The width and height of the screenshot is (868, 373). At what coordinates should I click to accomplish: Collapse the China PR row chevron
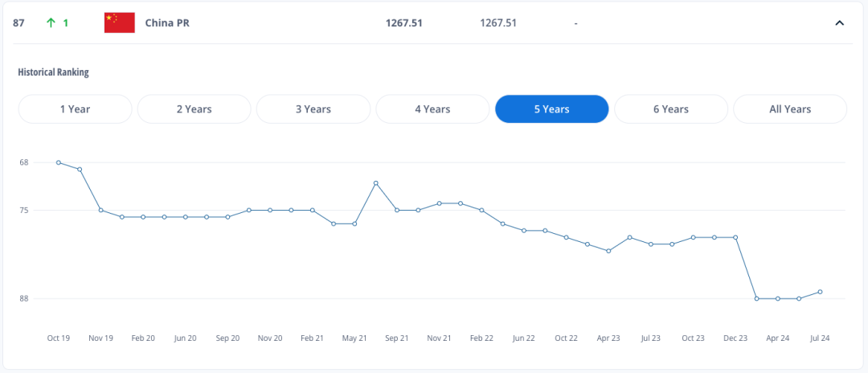(839, 23)
